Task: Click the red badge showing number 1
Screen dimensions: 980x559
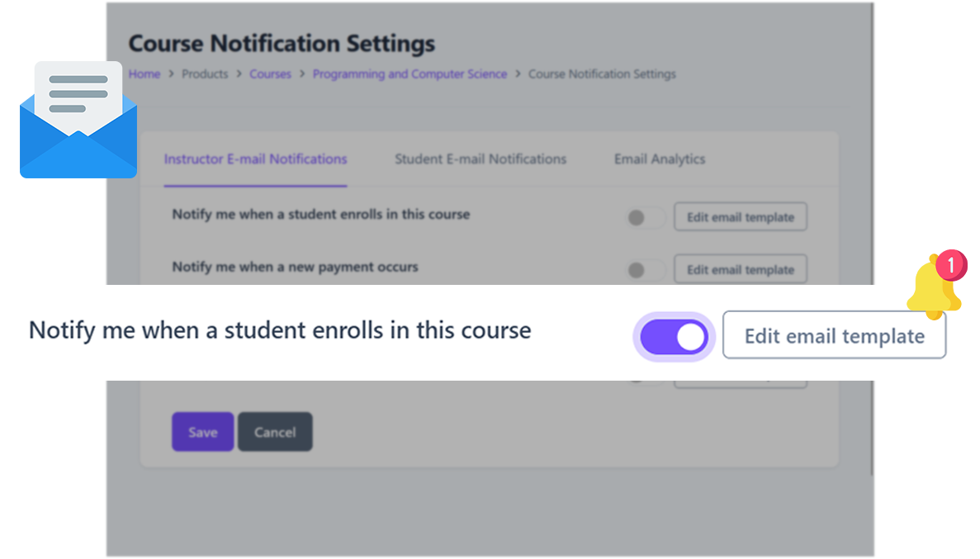Action: [952, 265]
